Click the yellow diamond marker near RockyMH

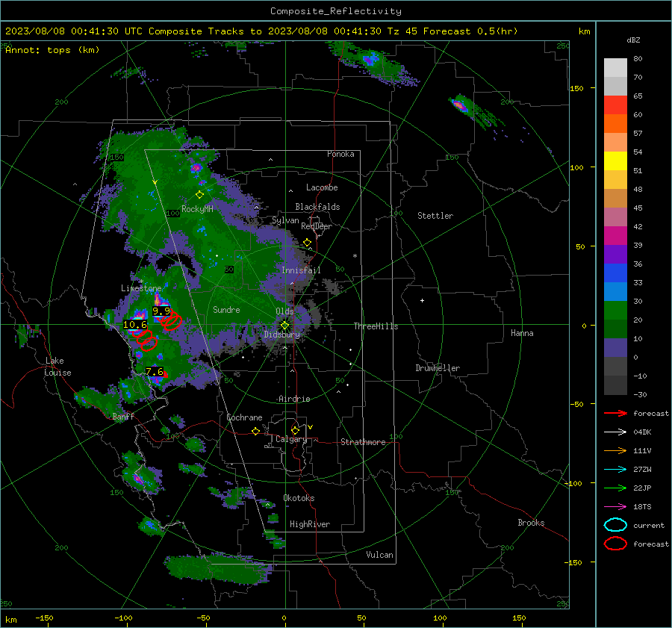(x=199, y=195)
